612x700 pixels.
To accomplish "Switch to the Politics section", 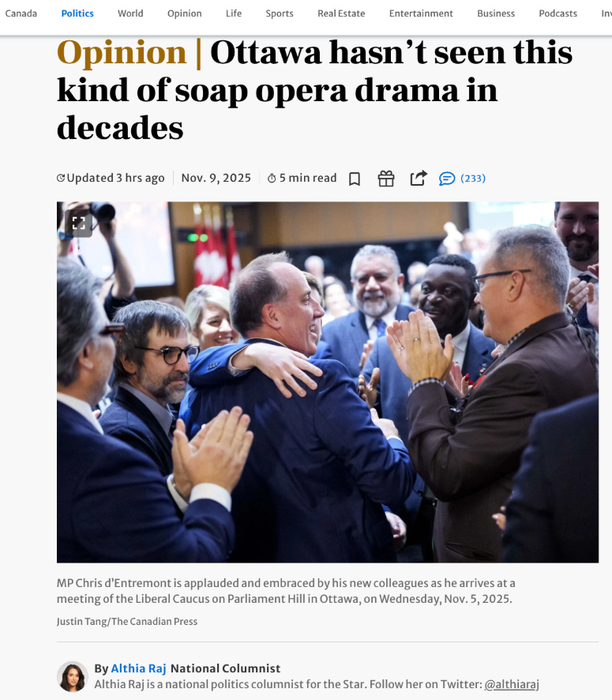I will (77, 13).
